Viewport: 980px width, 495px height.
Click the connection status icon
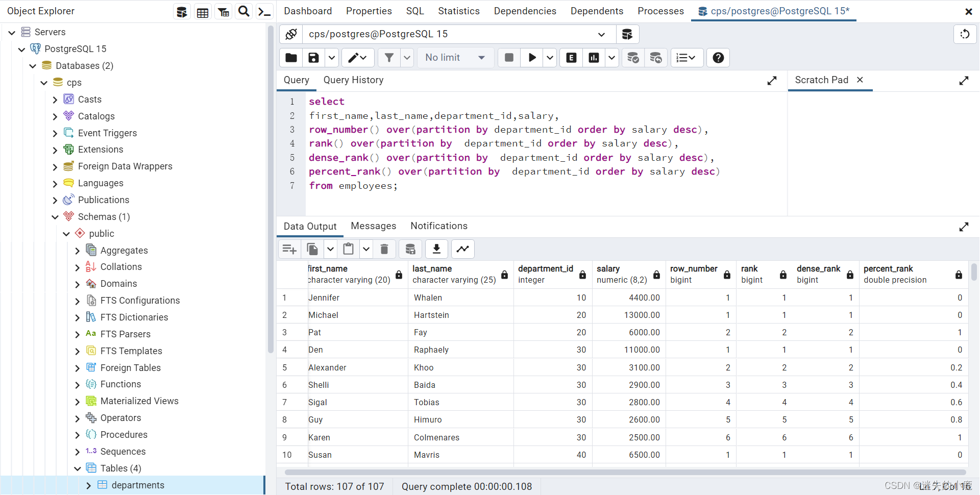point(291,34)
